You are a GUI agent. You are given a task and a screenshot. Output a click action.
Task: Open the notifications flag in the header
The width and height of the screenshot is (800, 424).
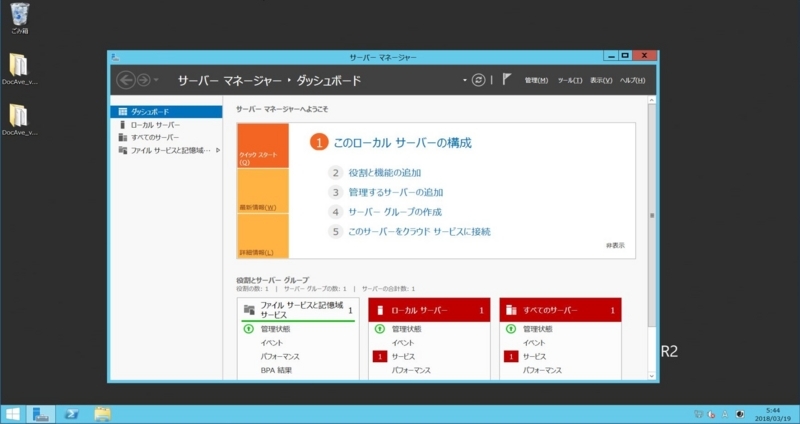(x=507, y=79)
